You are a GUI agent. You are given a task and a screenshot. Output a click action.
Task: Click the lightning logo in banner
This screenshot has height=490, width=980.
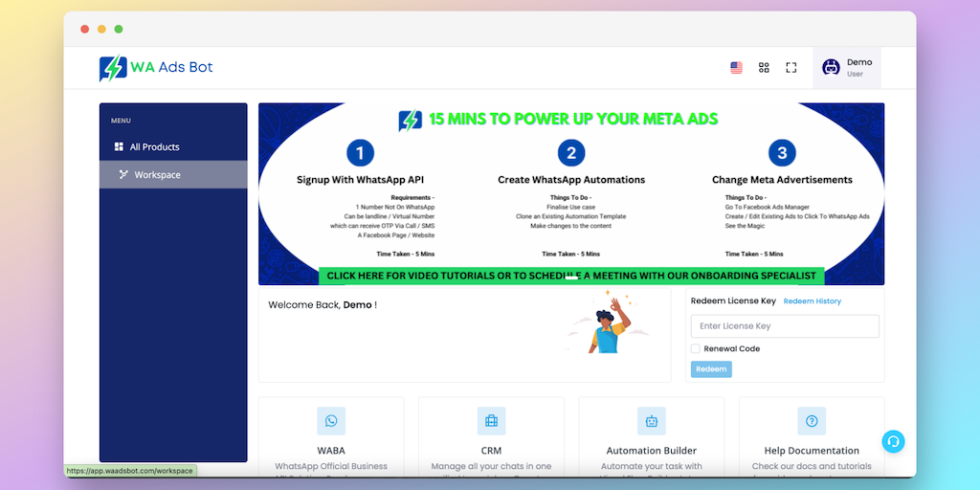(x=410, y=120)
